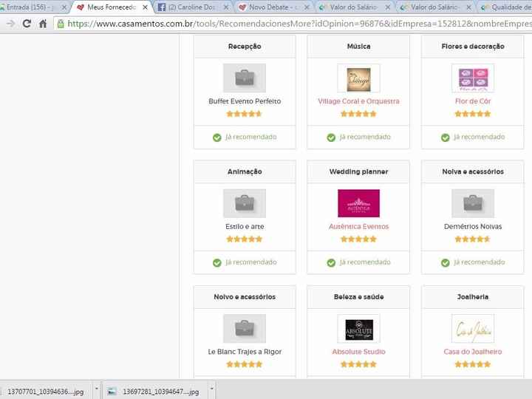Click the Wedding planner category header
The image size is (532, 399).
click(x=358, y=171)
